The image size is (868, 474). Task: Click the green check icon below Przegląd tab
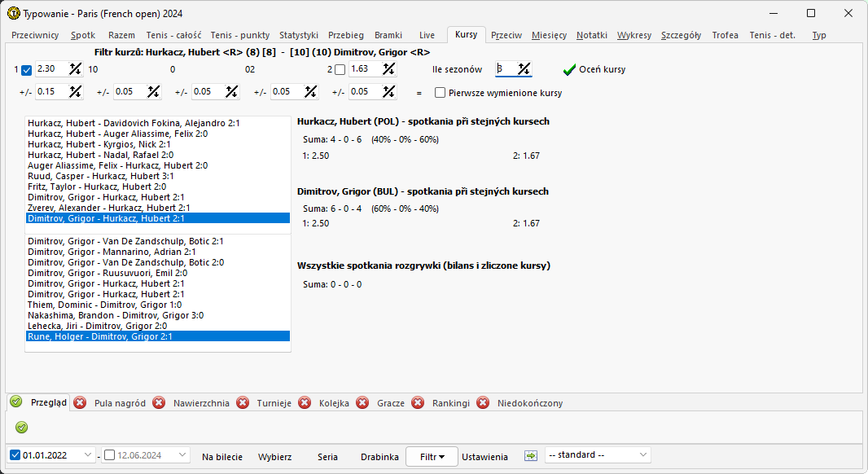[22, 427]
